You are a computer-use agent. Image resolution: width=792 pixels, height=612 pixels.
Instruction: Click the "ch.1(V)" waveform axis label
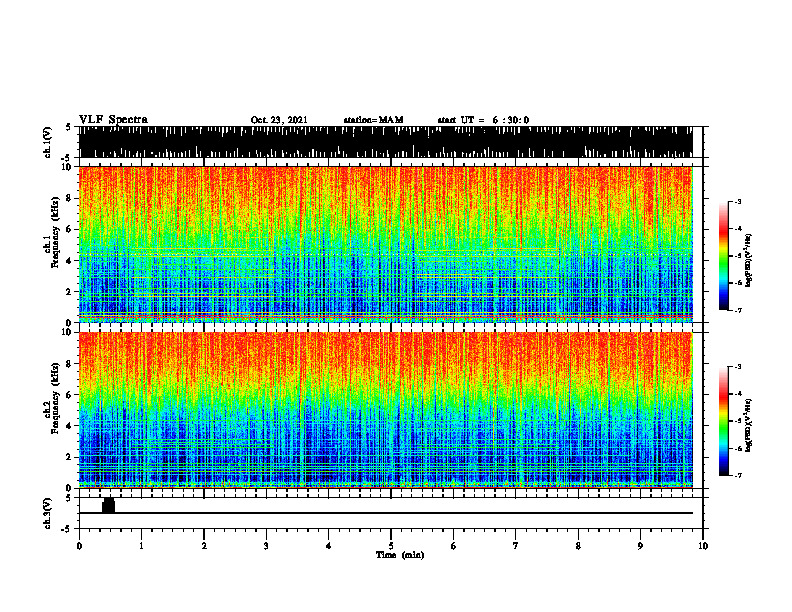[48, 142]
